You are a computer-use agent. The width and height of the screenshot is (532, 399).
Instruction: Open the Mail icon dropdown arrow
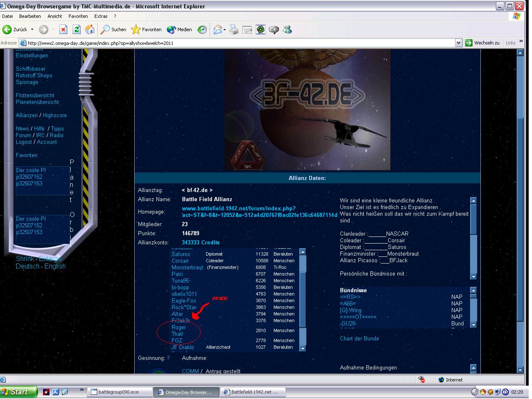pyautogui.click(x=225, y=30)
